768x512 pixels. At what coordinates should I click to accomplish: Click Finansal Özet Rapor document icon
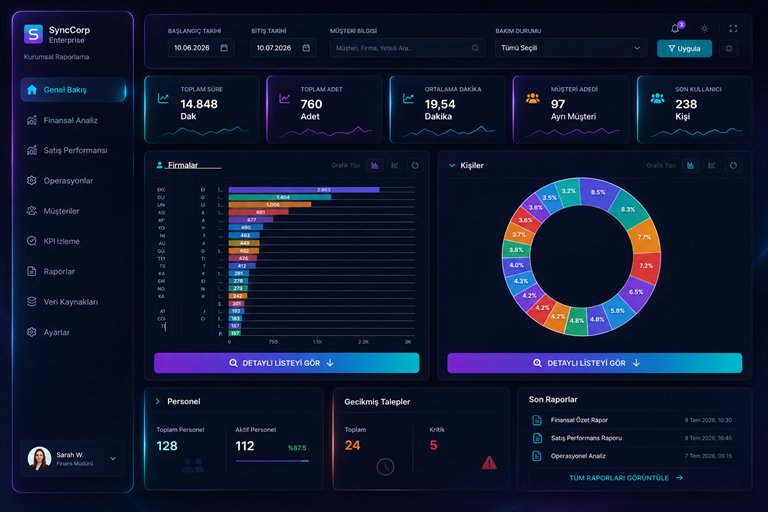537,420
